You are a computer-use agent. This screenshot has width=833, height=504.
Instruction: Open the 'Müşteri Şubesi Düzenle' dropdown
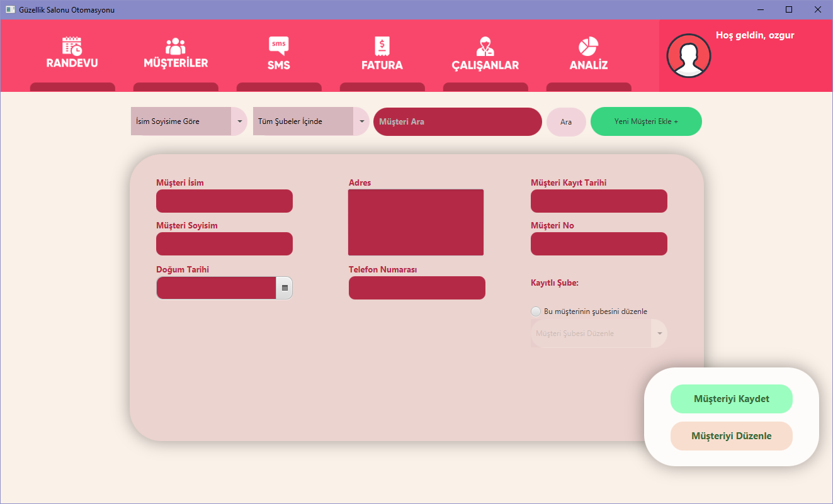(x=660, y=333)
